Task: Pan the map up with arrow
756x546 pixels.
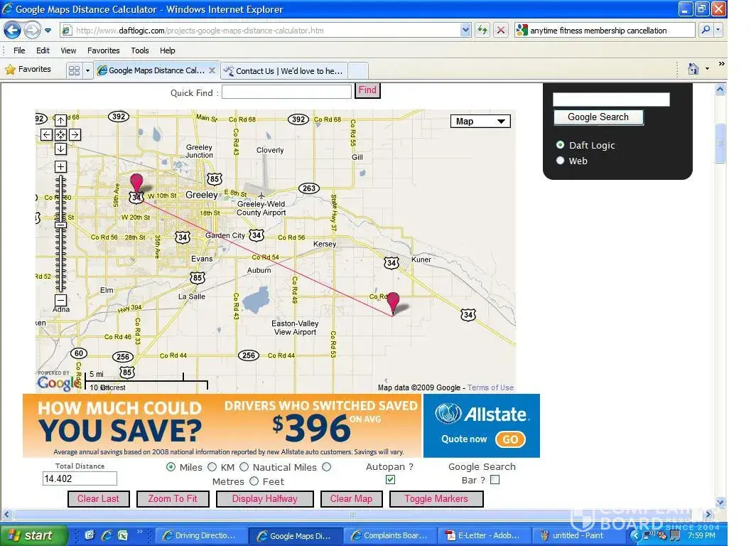Action: 61,120
